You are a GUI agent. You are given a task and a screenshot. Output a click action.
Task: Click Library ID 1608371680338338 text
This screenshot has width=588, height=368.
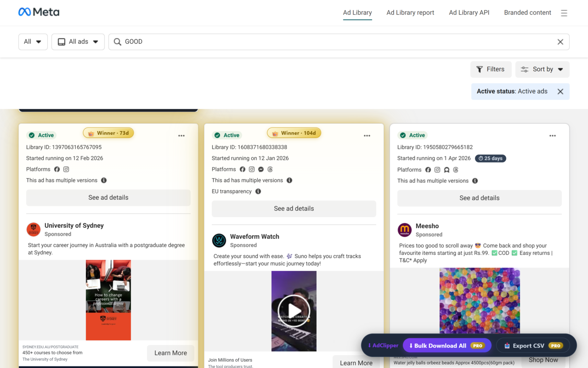pos(249,147)
